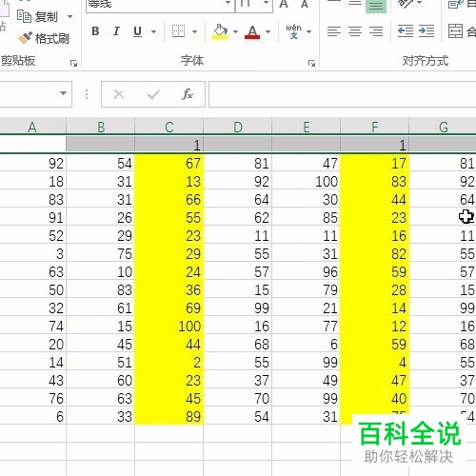The width and height of the screenshot is (476, 476).
Task: Cancel formula entry X icon
Action: 119,94
